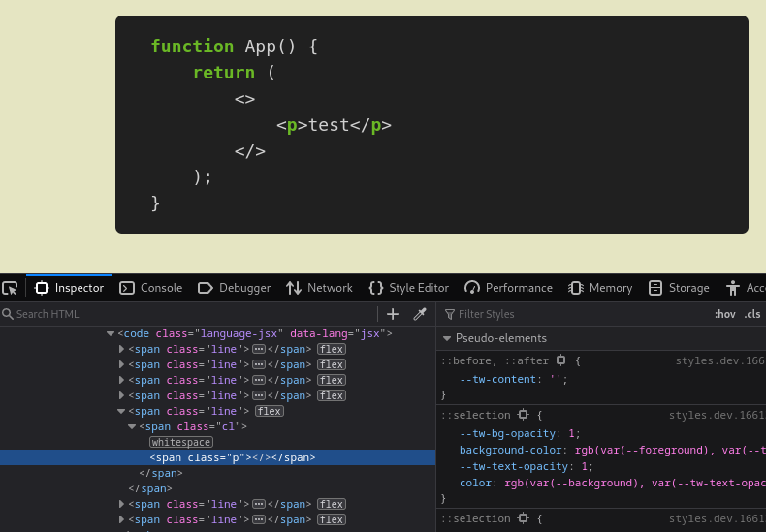Select the eyedropper color picker tool

[420, 314]
